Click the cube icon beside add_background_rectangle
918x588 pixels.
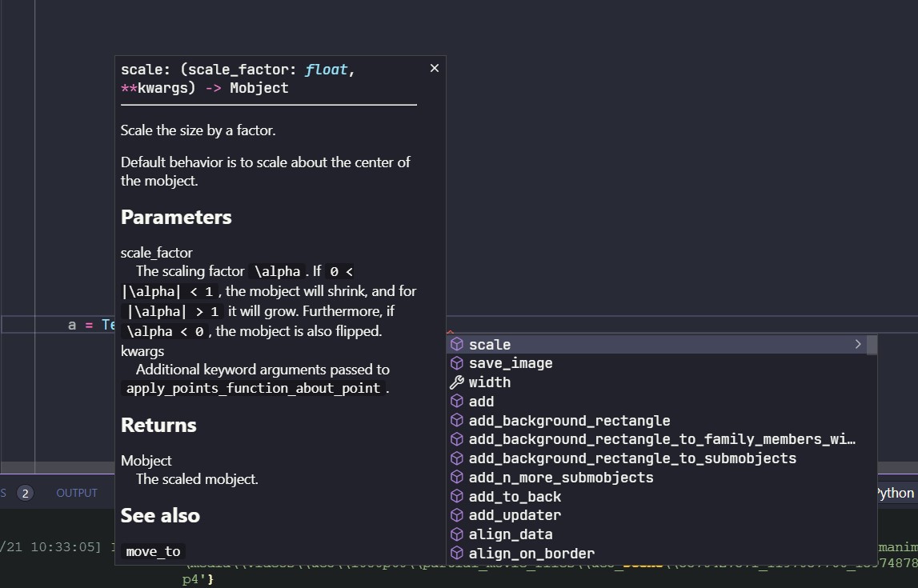[457, 421]
